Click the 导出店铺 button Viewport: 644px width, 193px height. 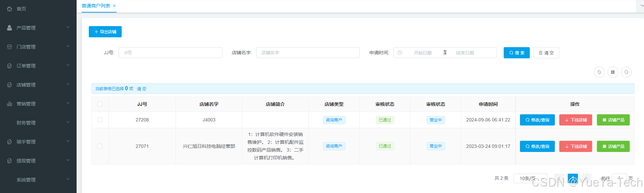point(105,32)
